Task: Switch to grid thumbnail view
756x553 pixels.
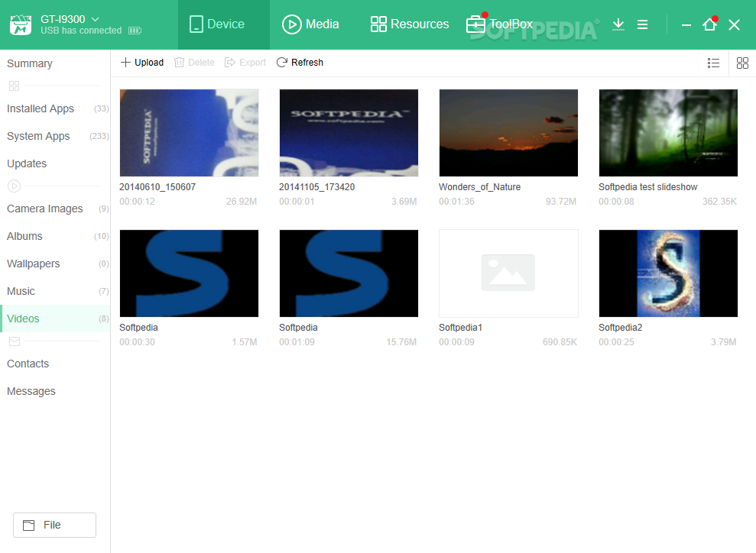Action: click(x=742, y=63)
